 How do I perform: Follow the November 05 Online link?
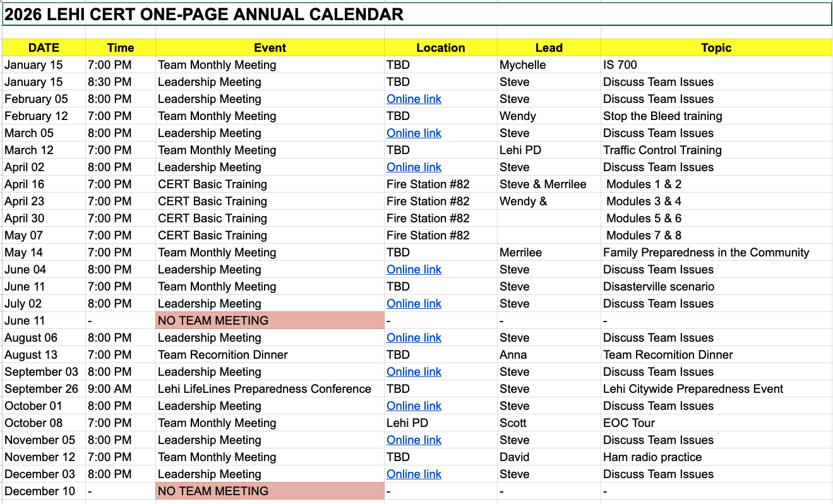414,440
